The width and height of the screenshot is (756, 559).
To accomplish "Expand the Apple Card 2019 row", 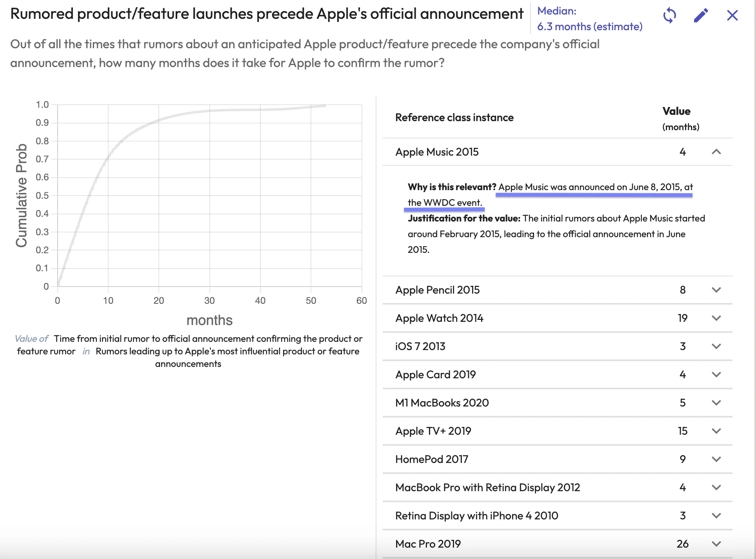I will tap(716, 375).
